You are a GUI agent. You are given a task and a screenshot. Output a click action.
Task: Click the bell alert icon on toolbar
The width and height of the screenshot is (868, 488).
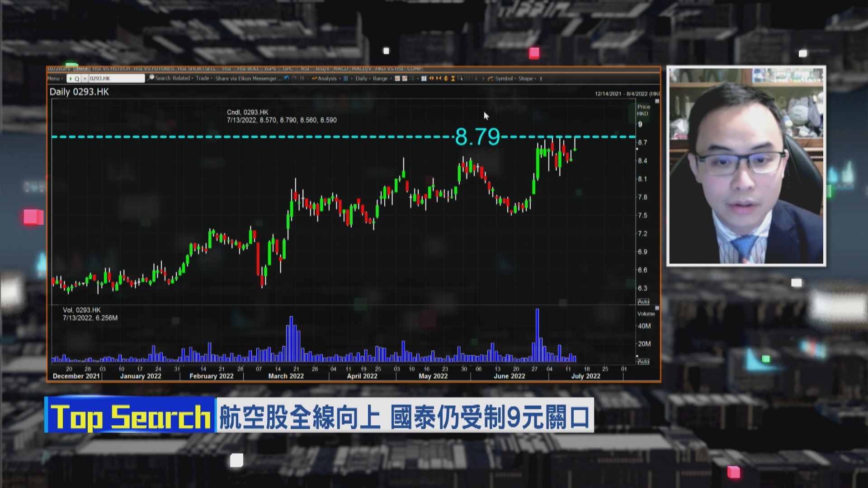[446, 78]
